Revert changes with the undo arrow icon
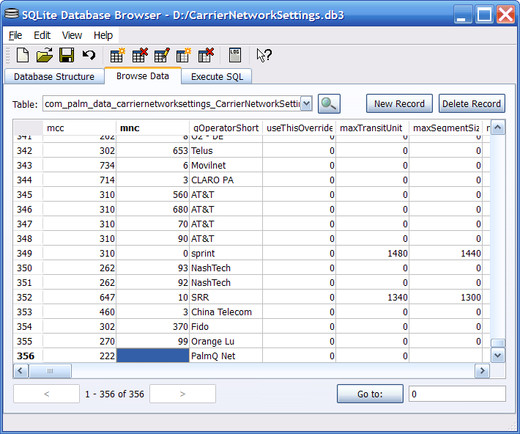The height and width of the screenshot is (434, 520). [89, 55]
